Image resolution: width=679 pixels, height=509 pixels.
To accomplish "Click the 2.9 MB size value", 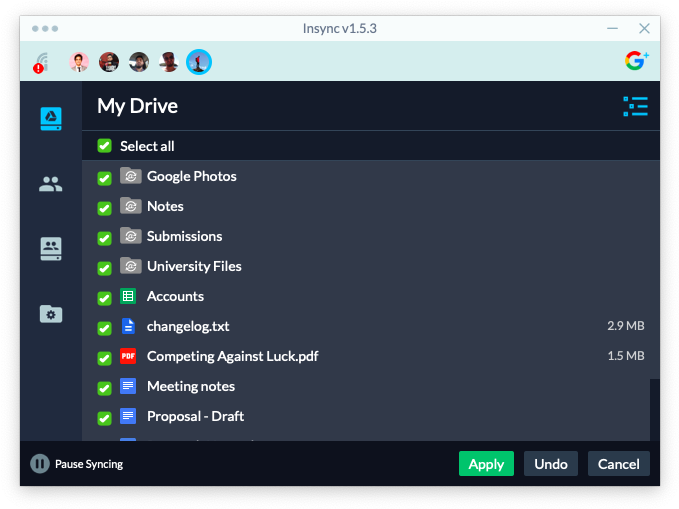I will coord(626,326).
